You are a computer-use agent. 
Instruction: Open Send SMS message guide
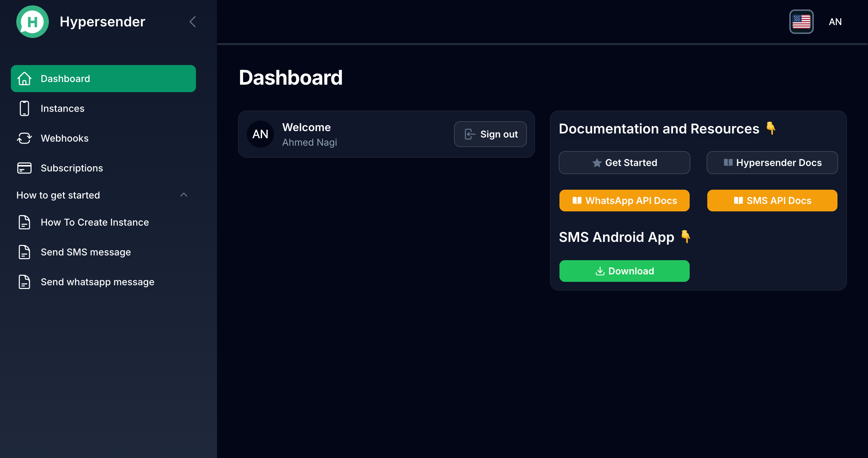tap(103, 252)
